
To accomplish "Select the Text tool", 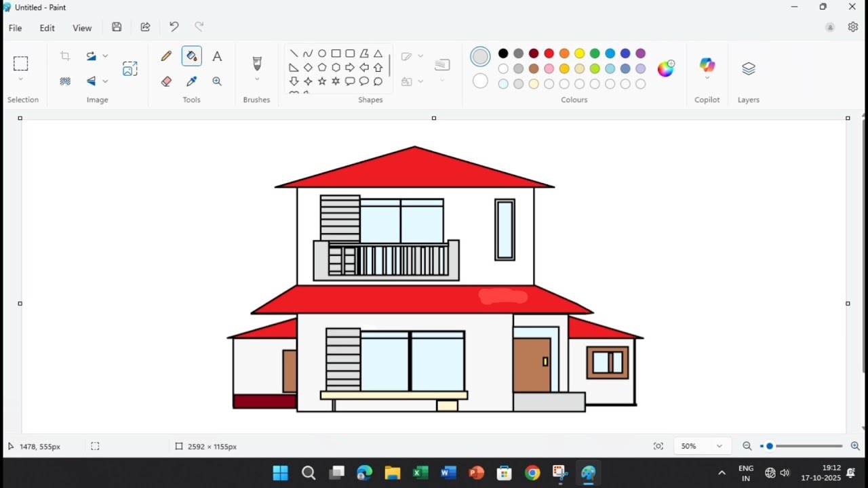I will click(x=217, y=56).
